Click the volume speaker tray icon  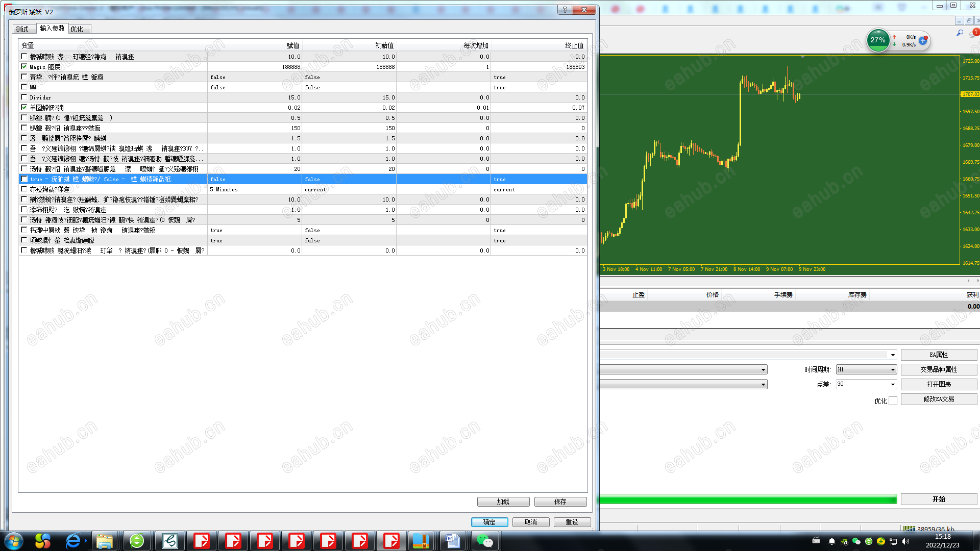(x=905, y=541)
